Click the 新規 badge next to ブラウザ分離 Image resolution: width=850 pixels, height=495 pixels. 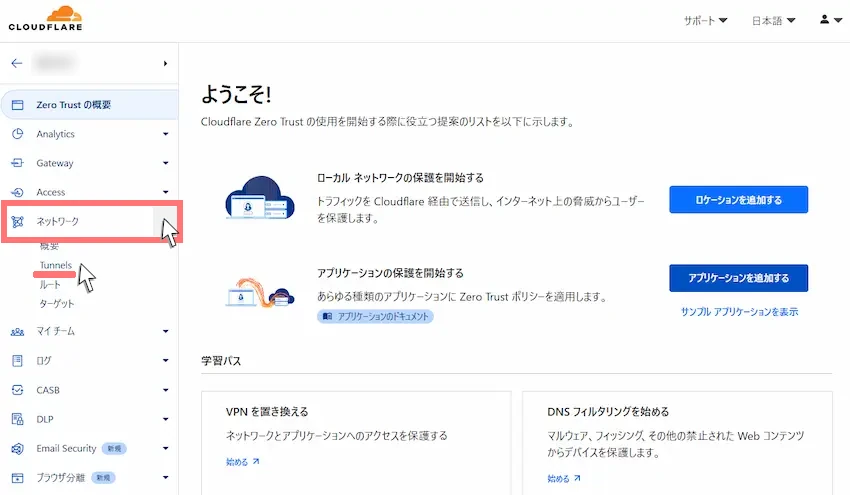pyautogui.click(x=103, y=478)
